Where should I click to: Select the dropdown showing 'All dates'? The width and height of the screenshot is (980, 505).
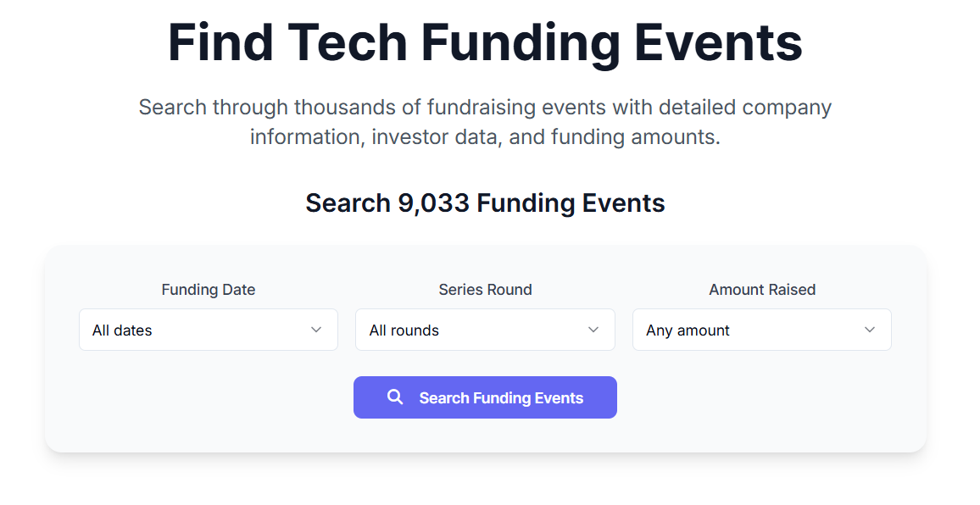208,330
